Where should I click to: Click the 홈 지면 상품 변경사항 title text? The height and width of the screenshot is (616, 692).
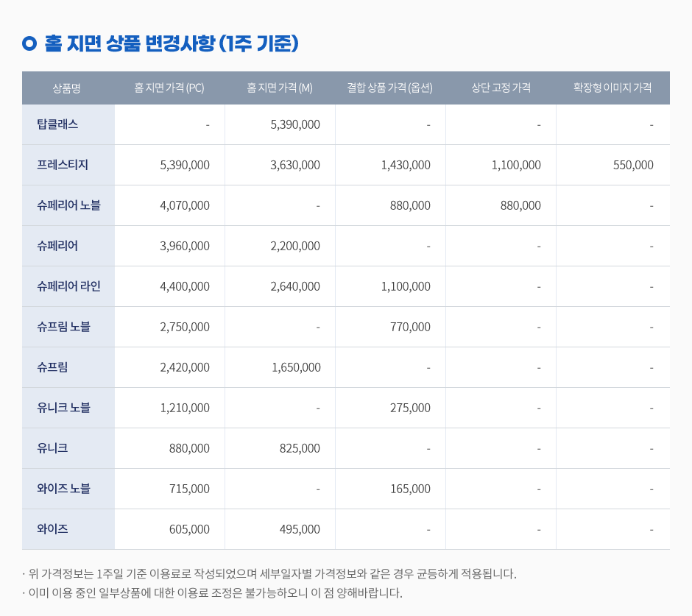[171, 43]
